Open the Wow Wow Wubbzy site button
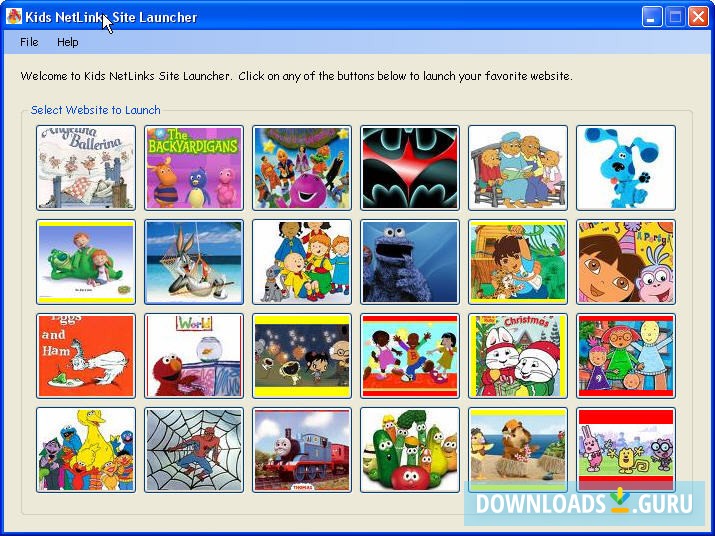 pyautogui.click(x=626, y=450)
